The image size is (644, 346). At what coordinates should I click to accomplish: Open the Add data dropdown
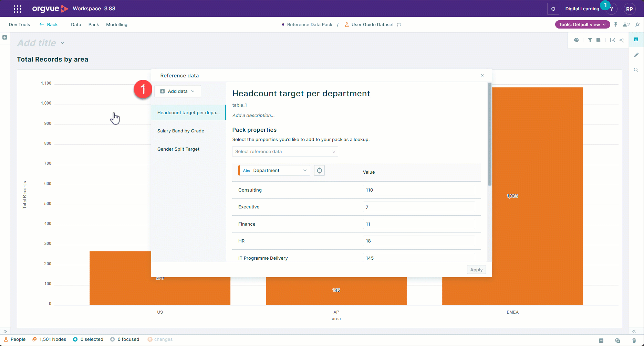[x=177, y=91]
